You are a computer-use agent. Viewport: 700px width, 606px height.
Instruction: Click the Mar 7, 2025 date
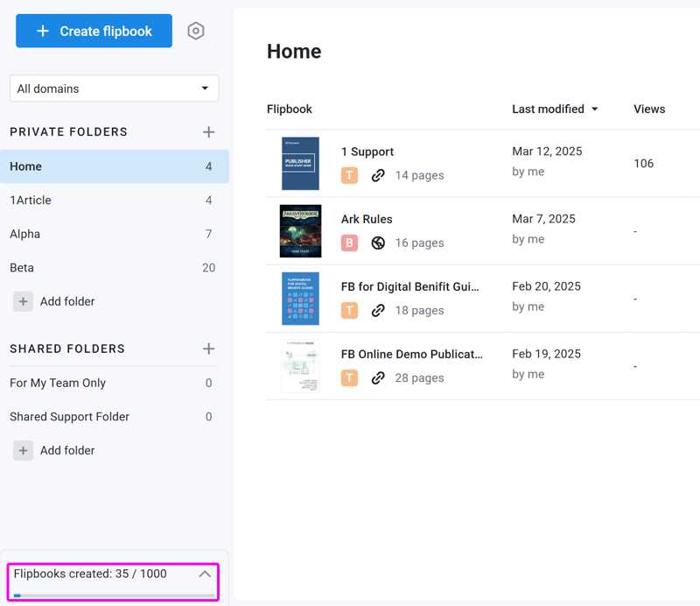(543, 219)
